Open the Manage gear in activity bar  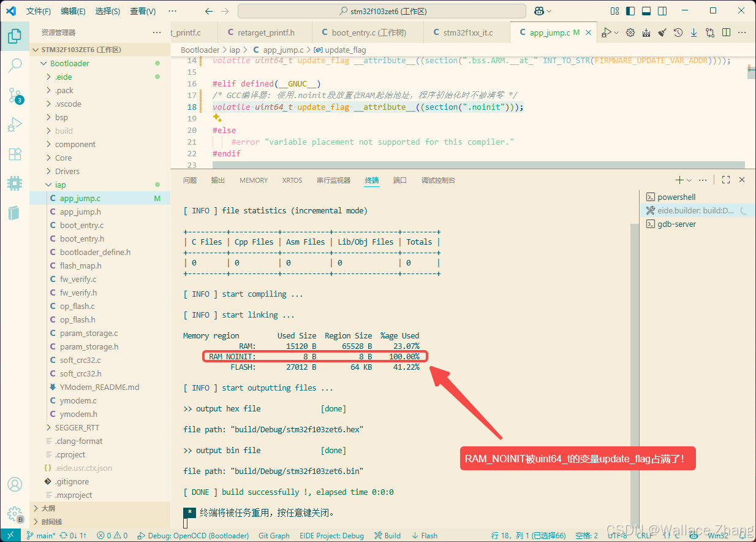coord(15,514)
